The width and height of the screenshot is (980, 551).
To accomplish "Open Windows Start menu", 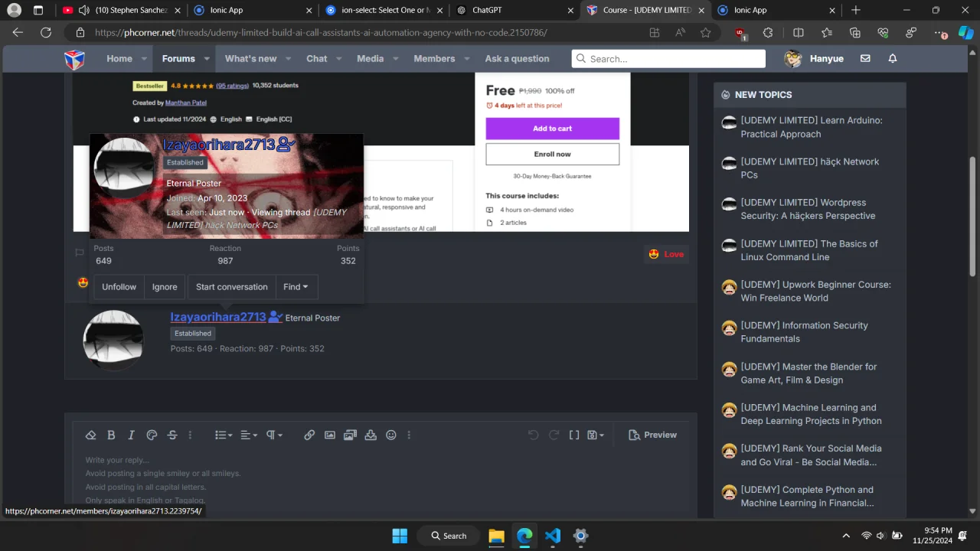I will click(x=400, y=536).
